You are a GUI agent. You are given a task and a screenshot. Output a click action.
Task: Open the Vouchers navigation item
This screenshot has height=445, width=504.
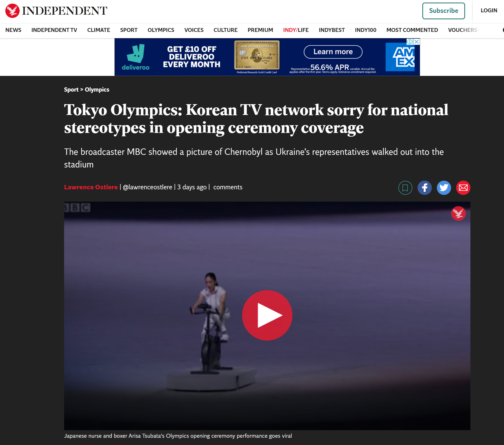click(x=462, y=30)
